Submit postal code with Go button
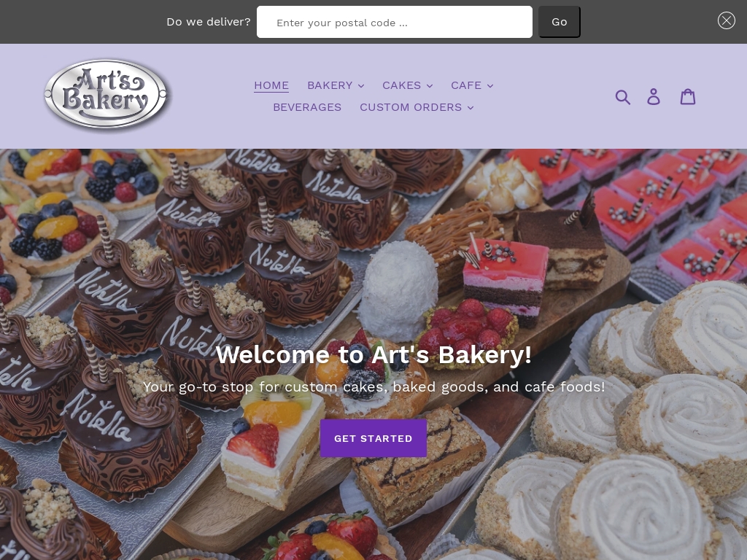 [x=559, y=22]
